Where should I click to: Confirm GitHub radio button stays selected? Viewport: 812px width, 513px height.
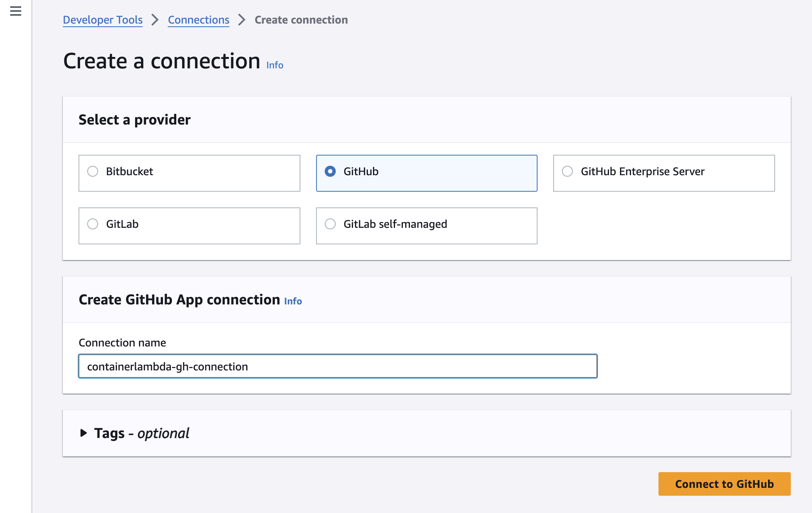pos(330,172)
